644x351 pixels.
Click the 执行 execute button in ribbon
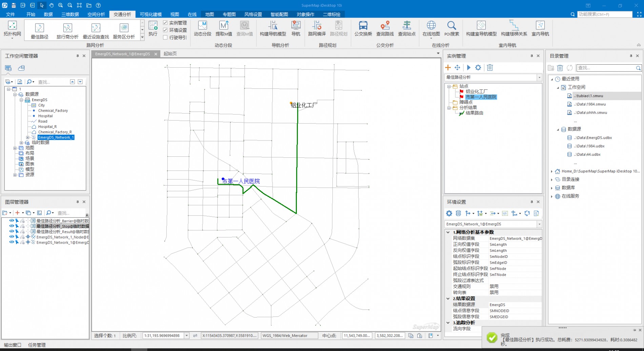[153, 28]
